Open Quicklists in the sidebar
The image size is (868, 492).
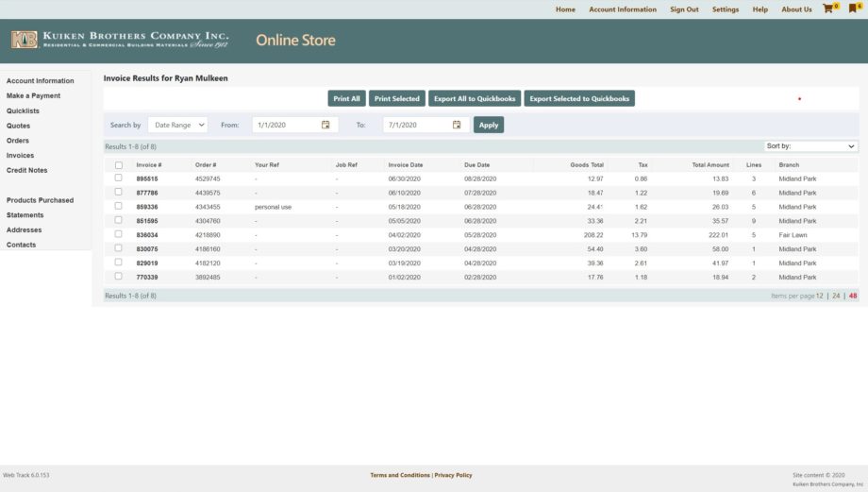point(23,110)
